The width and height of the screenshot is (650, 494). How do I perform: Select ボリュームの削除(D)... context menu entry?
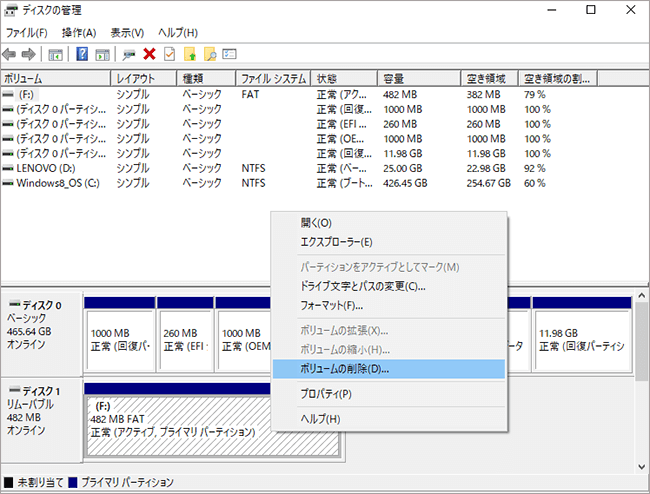389,369
